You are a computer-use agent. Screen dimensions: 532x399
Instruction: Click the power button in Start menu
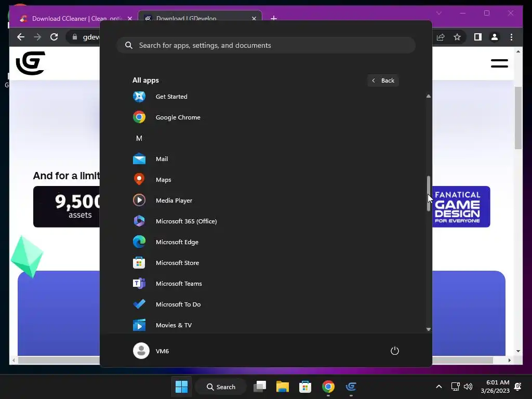(x=395, y=351)
